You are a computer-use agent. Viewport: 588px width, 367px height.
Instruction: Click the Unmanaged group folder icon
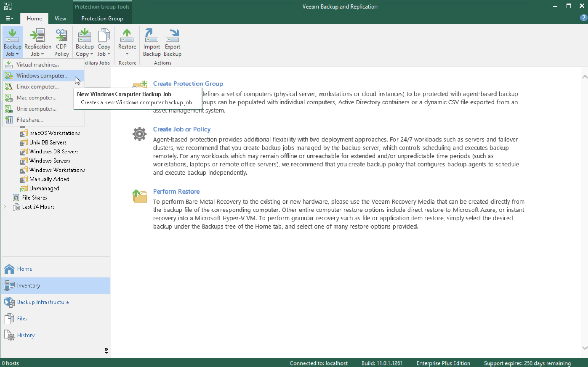point(24,189)
